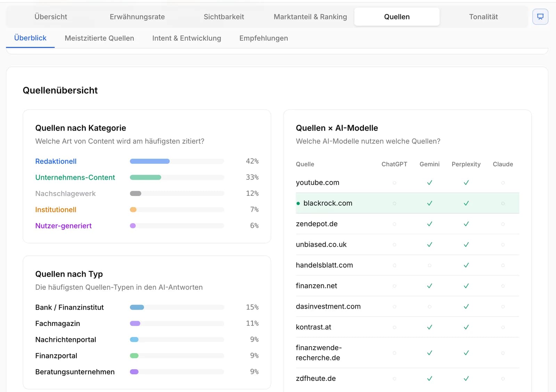Click the Bank / Finanzinstitut progress bar

[x=177, y=307]
